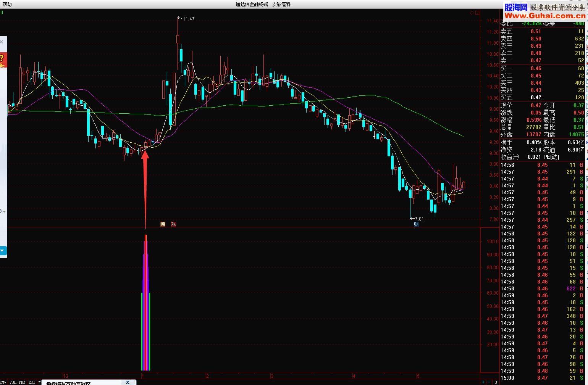Click the 股海网 logo

pos(516,7)
